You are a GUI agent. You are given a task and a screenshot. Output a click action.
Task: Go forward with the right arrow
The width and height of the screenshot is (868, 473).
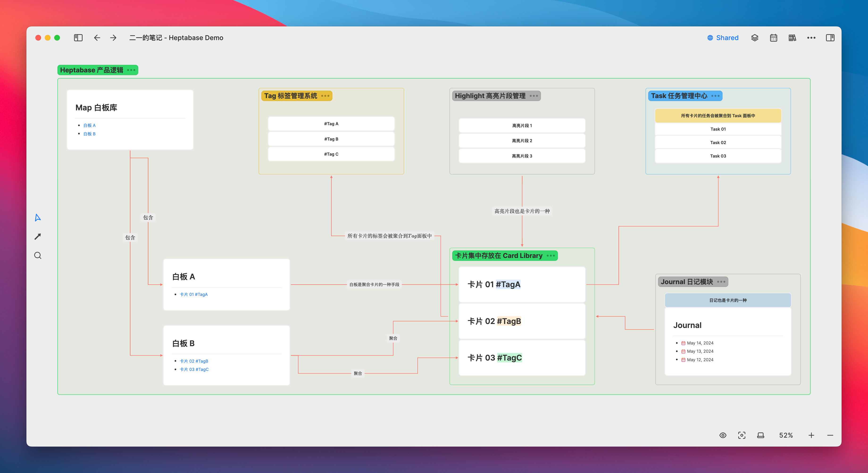coord(113,38)
